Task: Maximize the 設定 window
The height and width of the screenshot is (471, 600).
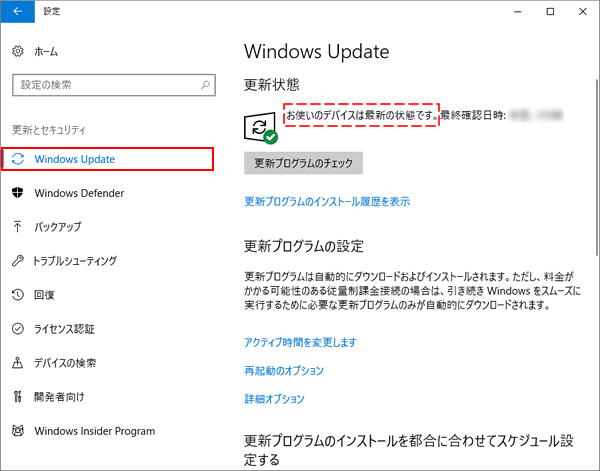Action: pyautogui.click(x=550, y=11)
